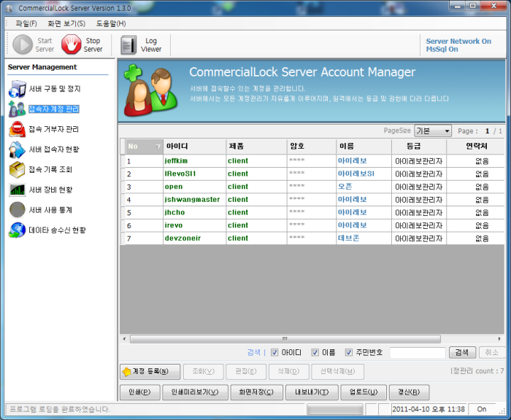Screen dimensions: 511x420
Task: Click the scrollbar right arrow
Action: (x=499, y=339)
